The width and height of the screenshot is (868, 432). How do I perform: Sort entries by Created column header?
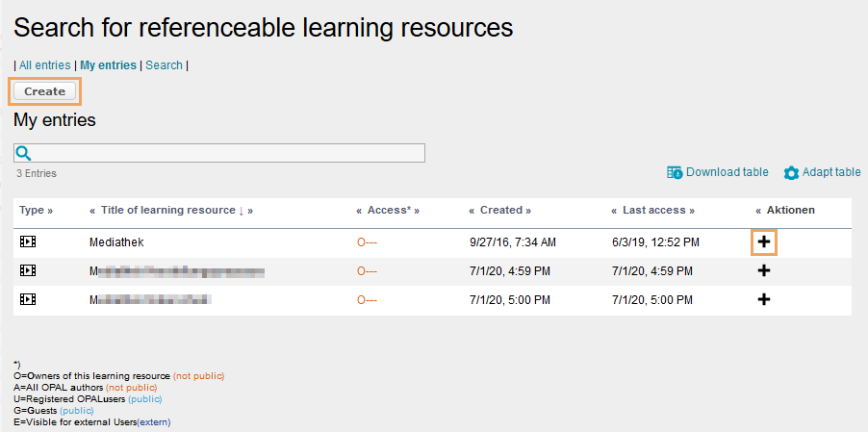(x=500, y=210)
